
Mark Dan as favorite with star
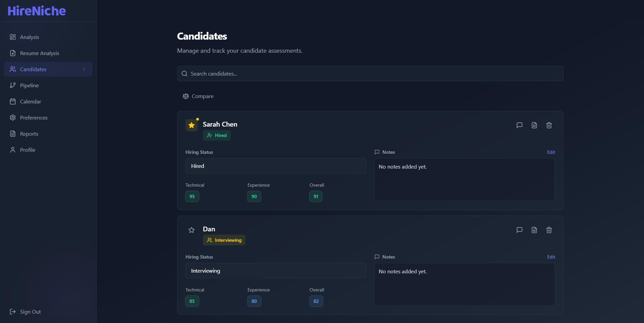(x=192, y=230)
